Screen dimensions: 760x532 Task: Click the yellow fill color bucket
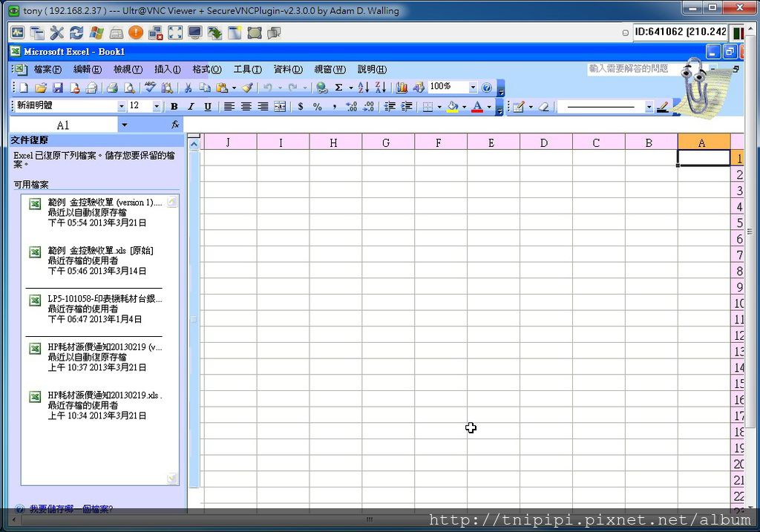(453, 107)
